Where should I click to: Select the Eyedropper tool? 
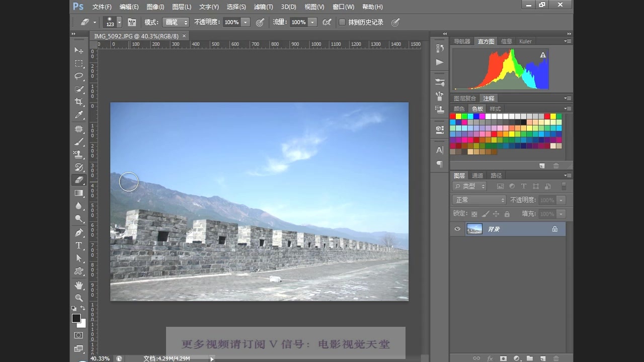[79, 115]
